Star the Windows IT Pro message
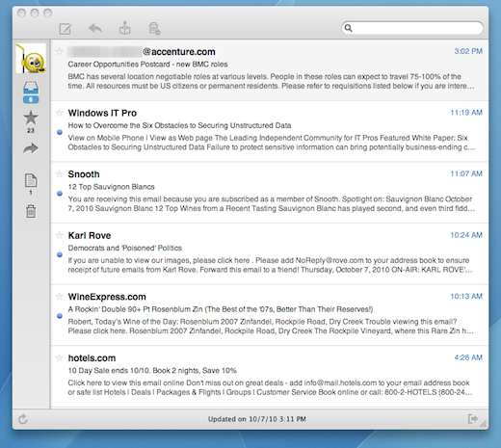The width and height of the screenshot is (501, 448). pos(59,113)
